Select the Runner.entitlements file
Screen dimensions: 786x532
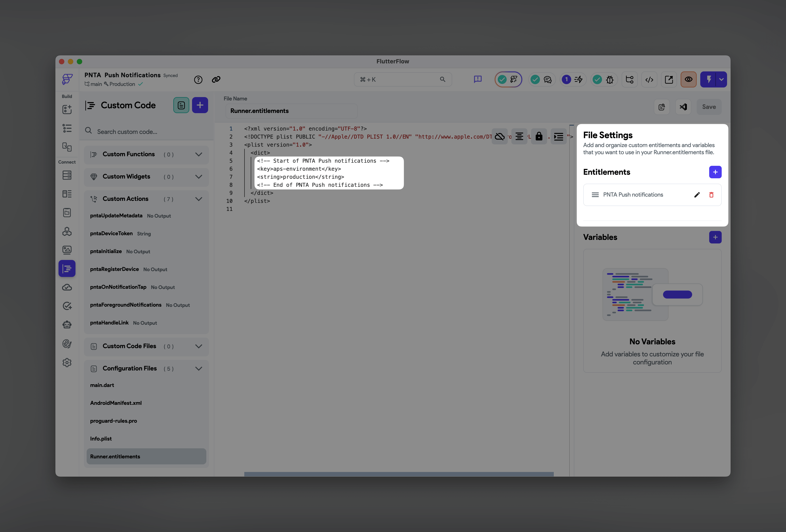pos(146,457)
